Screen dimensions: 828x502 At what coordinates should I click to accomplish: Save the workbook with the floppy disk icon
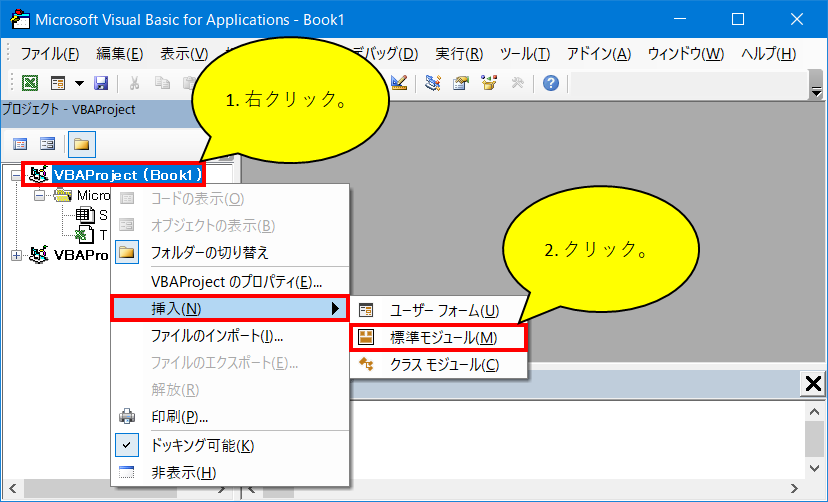pos(100,83)
